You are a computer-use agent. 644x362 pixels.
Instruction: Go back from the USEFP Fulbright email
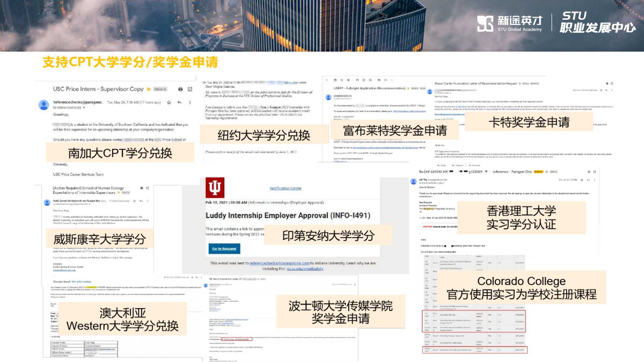(327, 80)
